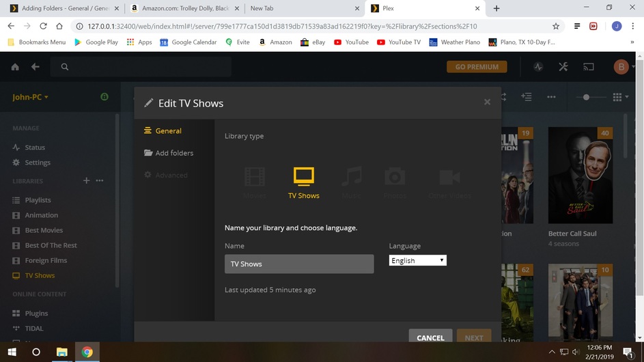This screenshot has width=644, height=362.
Task: Open the Chrome three-dot menu
Action: click(632, 26)
